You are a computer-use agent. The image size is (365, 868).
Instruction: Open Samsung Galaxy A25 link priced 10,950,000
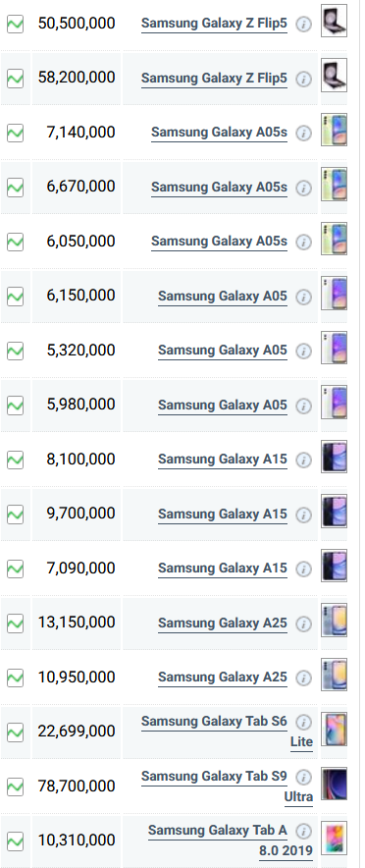pyautogui.click(x=223, y=677)
